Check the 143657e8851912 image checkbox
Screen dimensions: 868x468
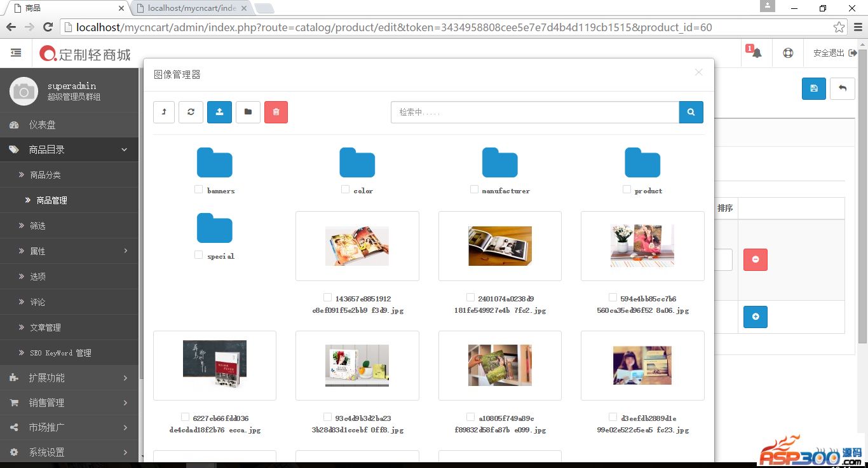(327, 297)
